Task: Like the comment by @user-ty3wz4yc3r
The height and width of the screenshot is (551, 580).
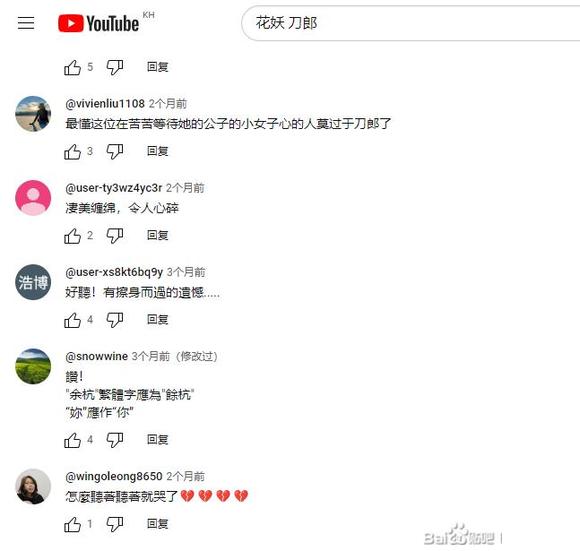Action: [x=72, y=236]
